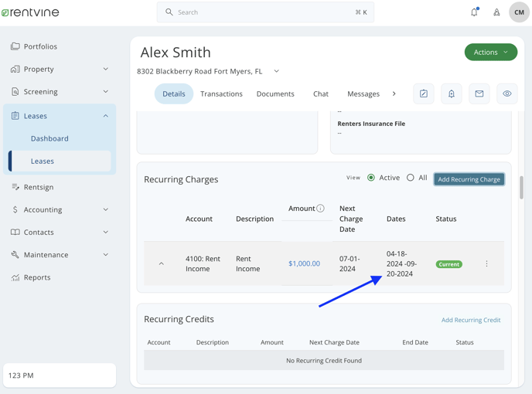Click the Maintenance wrench icon
Viewport: 532px width, 394px height.
click(x=15, y=255)
